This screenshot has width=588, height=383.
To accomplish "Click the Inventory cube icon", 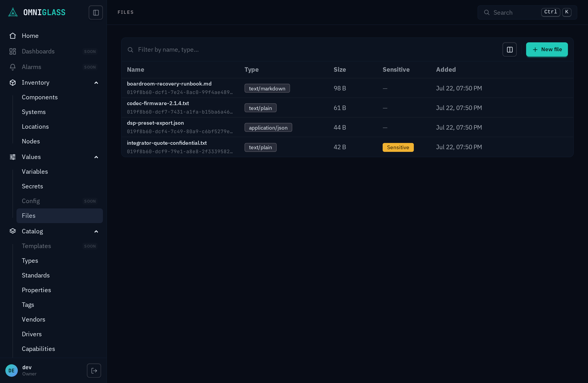I will (x=13, y=82).
